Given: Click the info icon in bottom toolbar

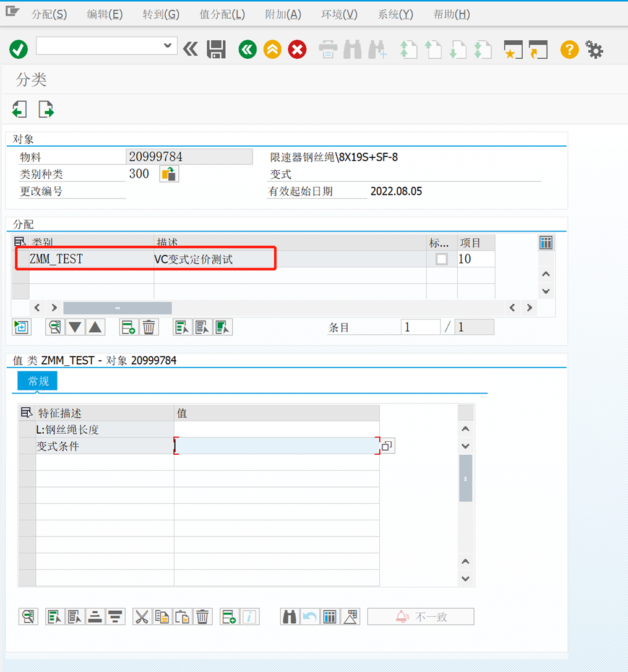Looking at the screenshot, I should coord(249,617).
